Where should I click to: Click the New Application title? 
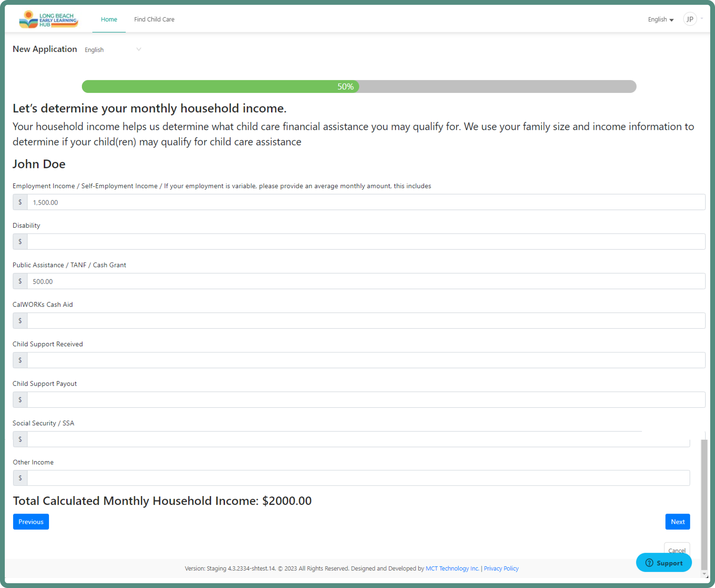coord(45,49)
